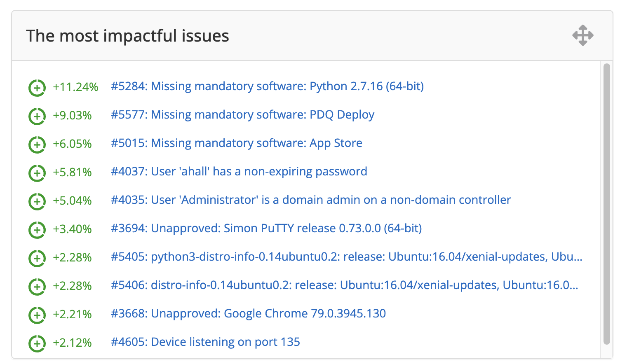Screen dimensions: 620x364
Task: Click plus icon beside port 135 issue
Action: point(37,343)
